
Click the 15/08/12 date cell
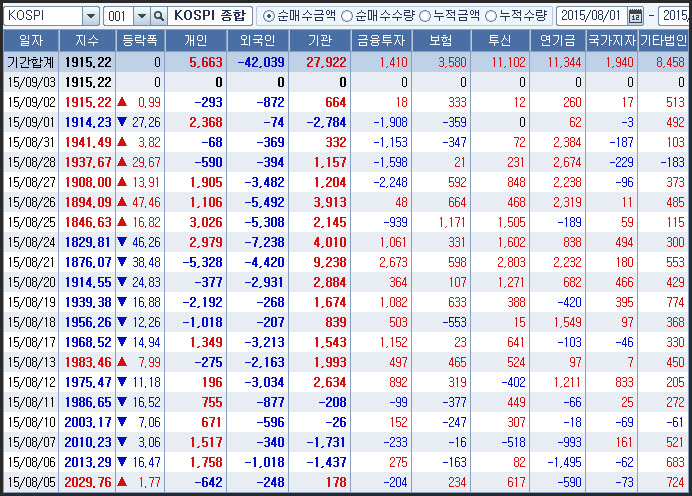31,382
